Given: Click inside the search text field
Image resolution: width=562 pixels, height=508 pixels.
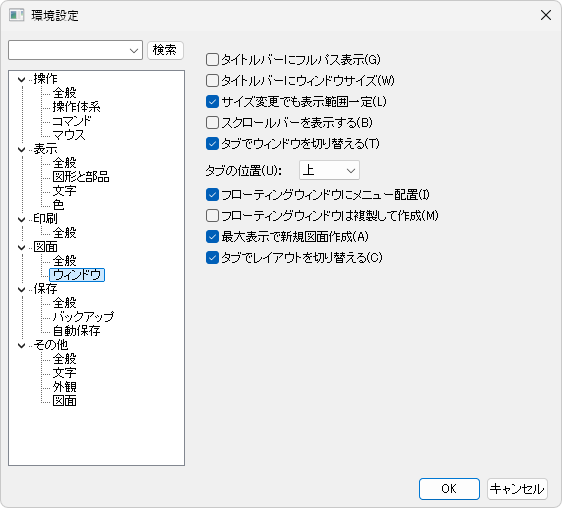Looking at the screenshot, I should click(x=68, y=50).
